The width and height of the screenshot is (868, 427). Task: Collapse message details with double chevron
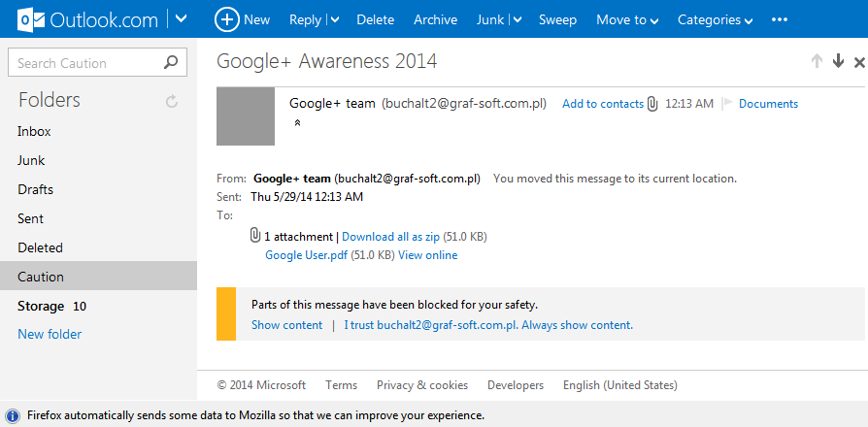pos(297,123)
